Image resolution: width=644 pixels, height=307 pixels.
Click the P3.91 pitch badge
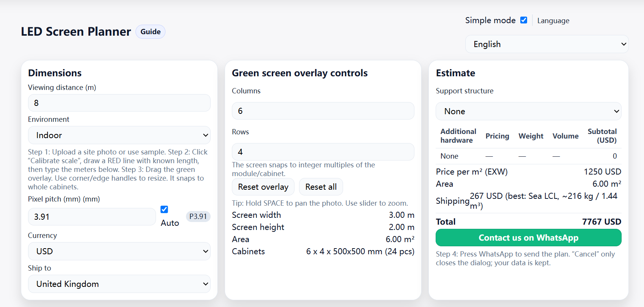point(198,217)
